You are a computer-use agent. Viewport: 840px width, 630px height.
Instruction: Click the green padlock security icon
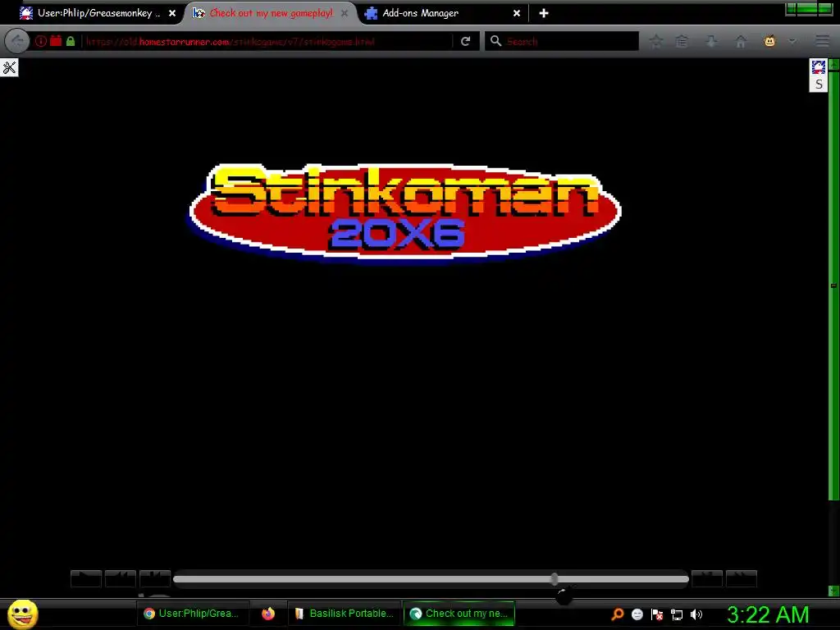71,41
